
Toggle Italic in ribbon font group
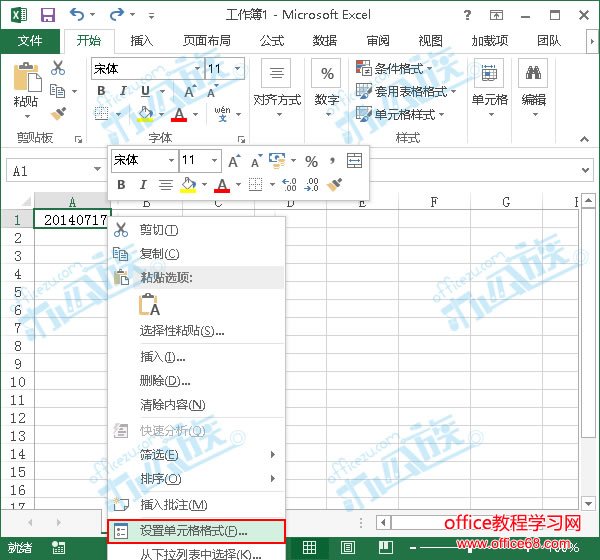[x=123, y=91]
